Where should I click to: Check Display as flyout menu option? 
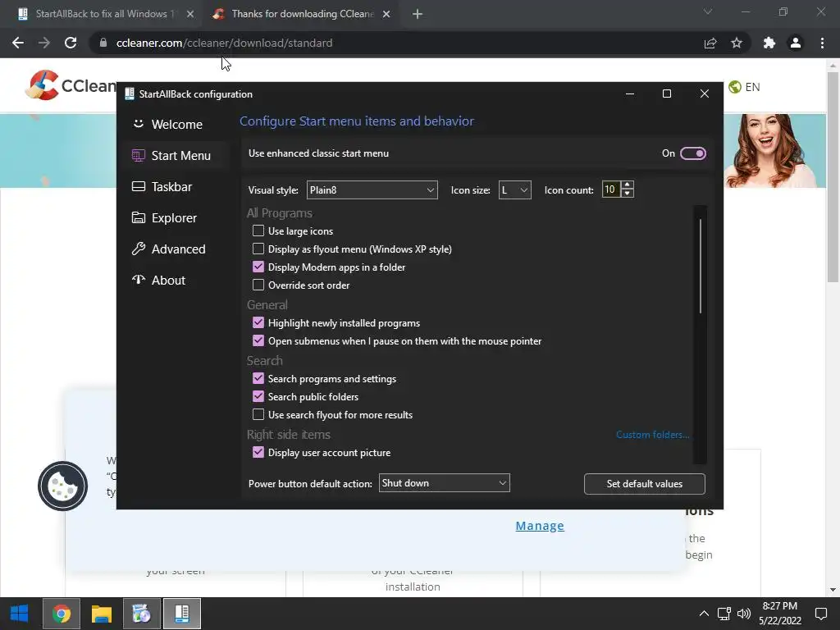(258, 249)
